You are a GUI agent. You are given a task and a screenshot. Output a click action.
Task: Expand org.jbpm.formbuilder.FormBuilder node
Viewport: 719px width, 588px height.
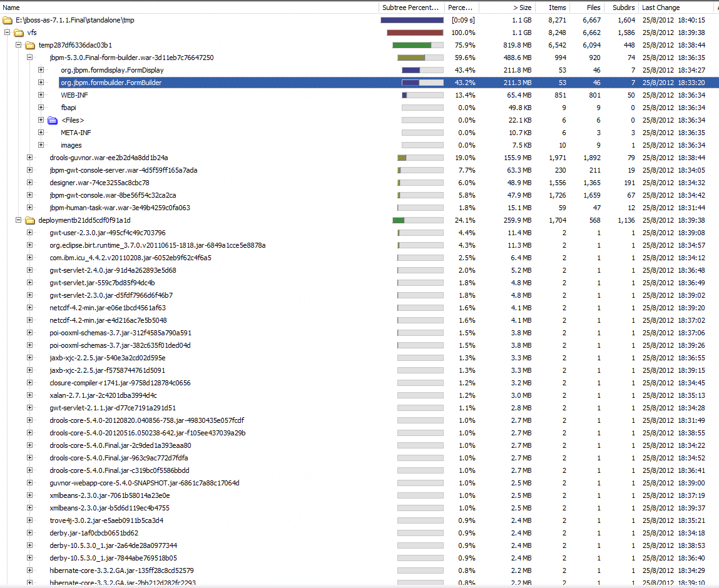tap(41, 83)
